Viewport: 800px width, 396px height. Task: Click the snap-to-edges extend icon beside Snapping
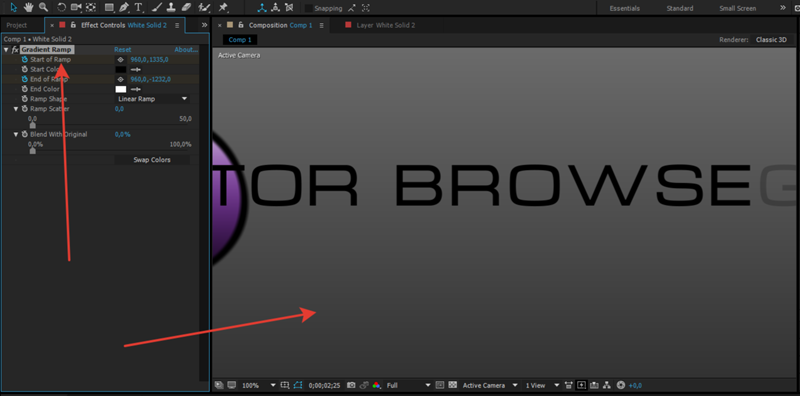pos(352,8)
